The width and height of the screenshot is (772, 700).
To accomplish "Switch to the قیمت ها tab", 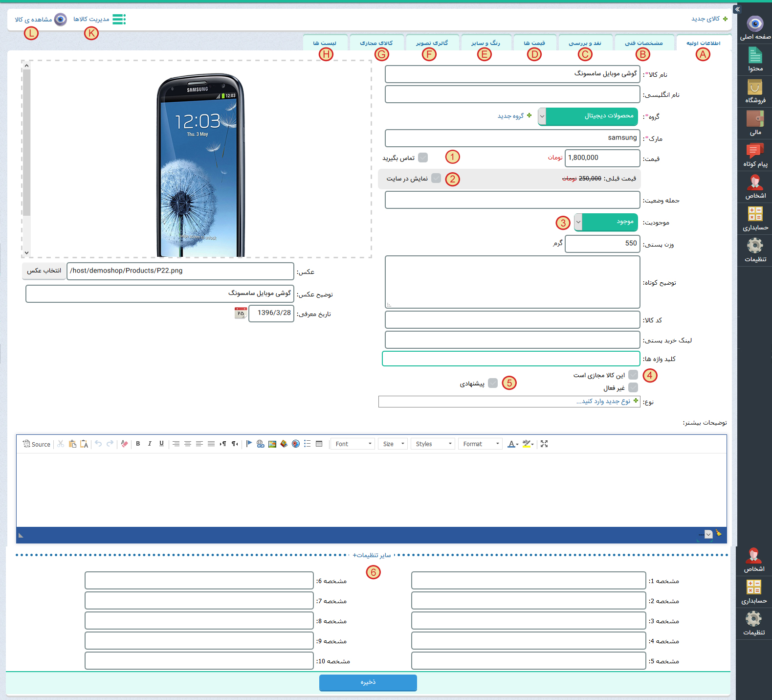I will 534,43.
